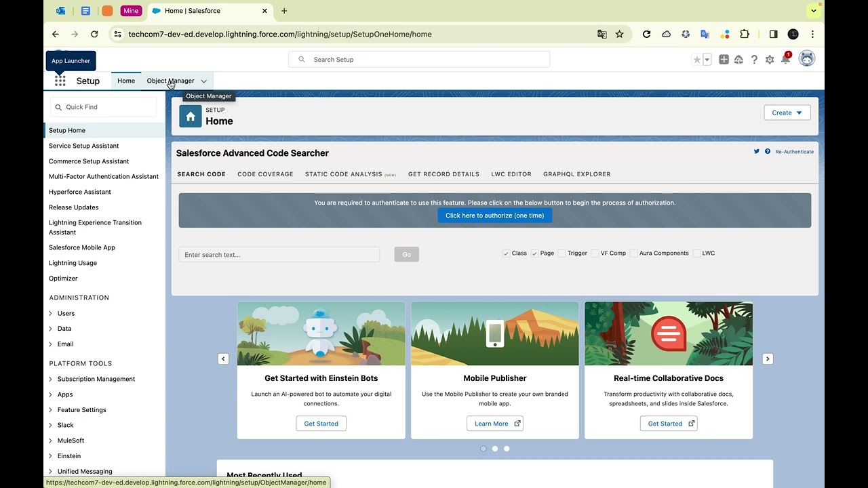Viewport: 868px width, 488px height.
Task: Click the Quick Find input
Action: (104, 107)
